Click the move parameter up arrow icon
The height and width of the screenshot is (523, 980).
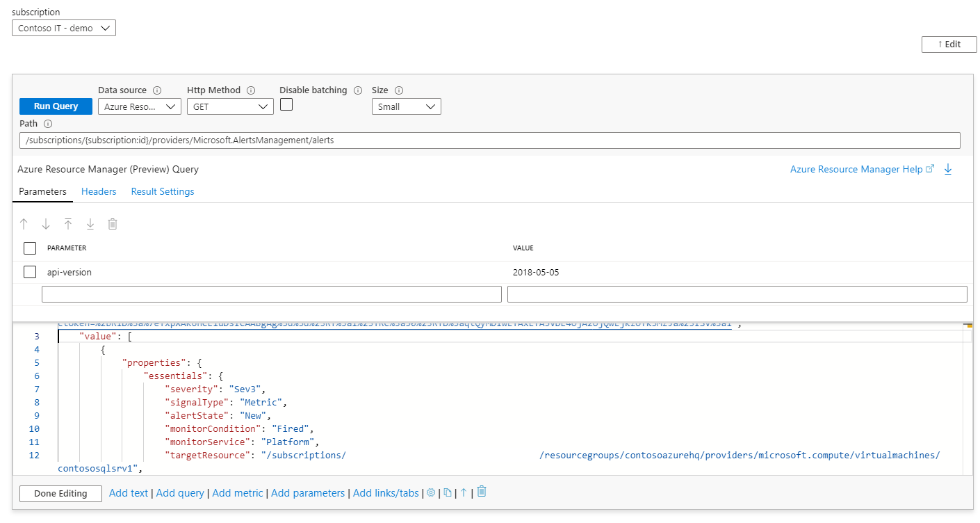pyautogui.click(x=24, y=224)
